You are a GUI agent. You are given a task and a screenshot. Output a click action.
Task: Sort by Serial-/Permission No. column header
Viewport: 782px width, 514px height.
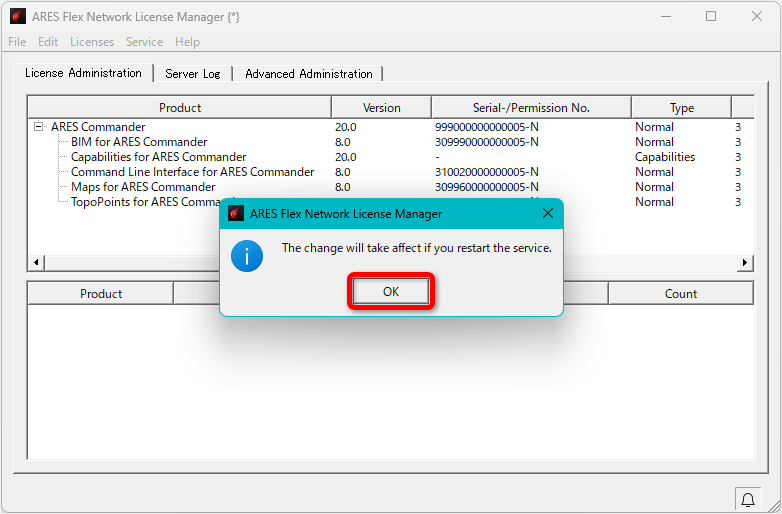[531, 108]
